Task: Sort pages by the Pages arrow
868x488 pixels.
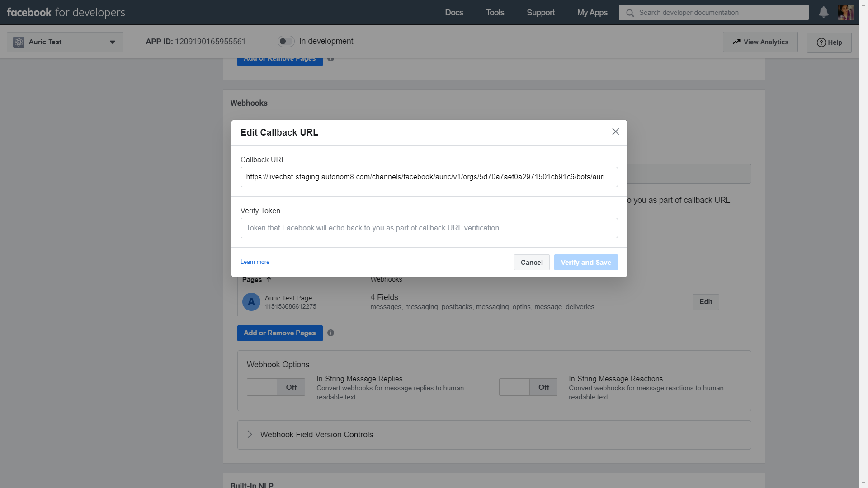Action: (x=269, y=279)
